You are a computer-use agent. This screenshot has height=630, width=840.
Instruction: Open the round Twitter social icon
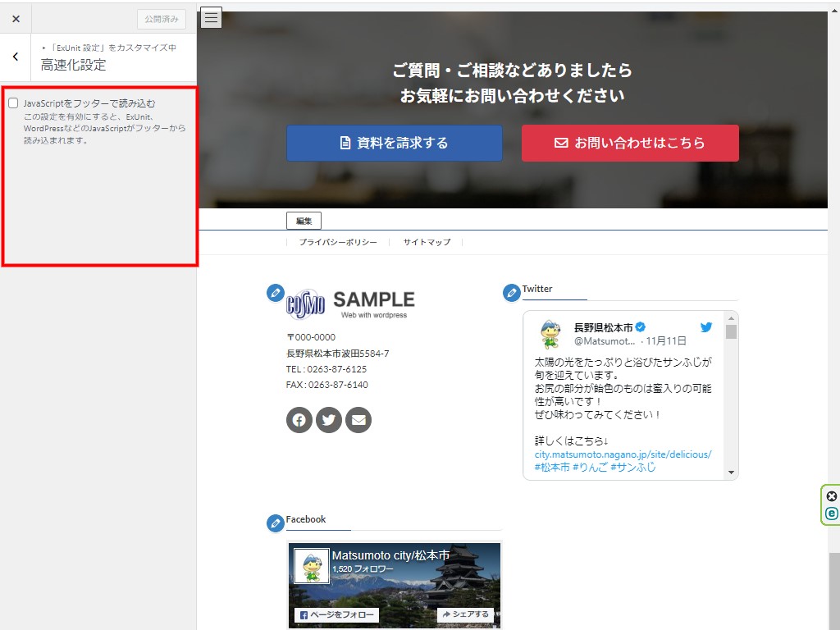pos(329,420)
